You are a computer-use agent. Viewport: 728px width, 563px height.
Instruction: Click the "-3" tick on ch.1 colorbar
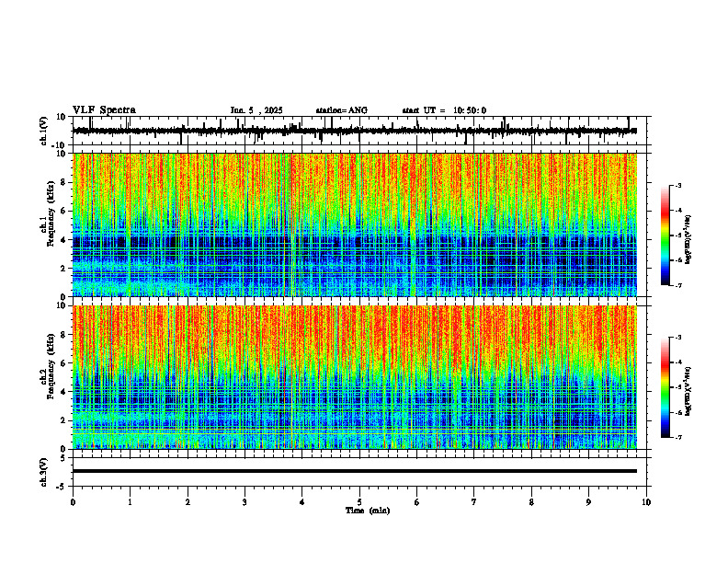(x=678, y=185)
